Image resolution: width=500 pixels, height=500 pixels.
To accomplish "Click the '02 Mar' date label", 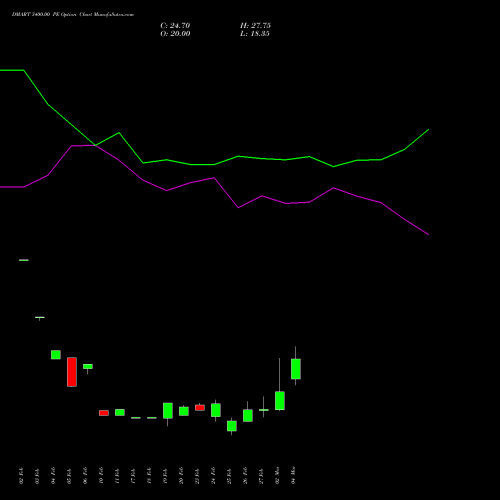I will (x=278, y=476).
